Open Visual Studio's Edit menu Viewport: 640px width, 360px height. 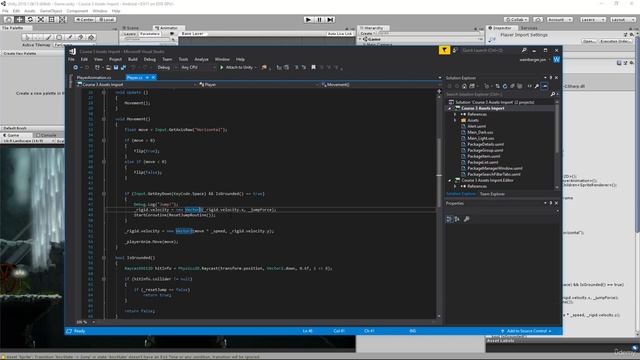(84, 59)
